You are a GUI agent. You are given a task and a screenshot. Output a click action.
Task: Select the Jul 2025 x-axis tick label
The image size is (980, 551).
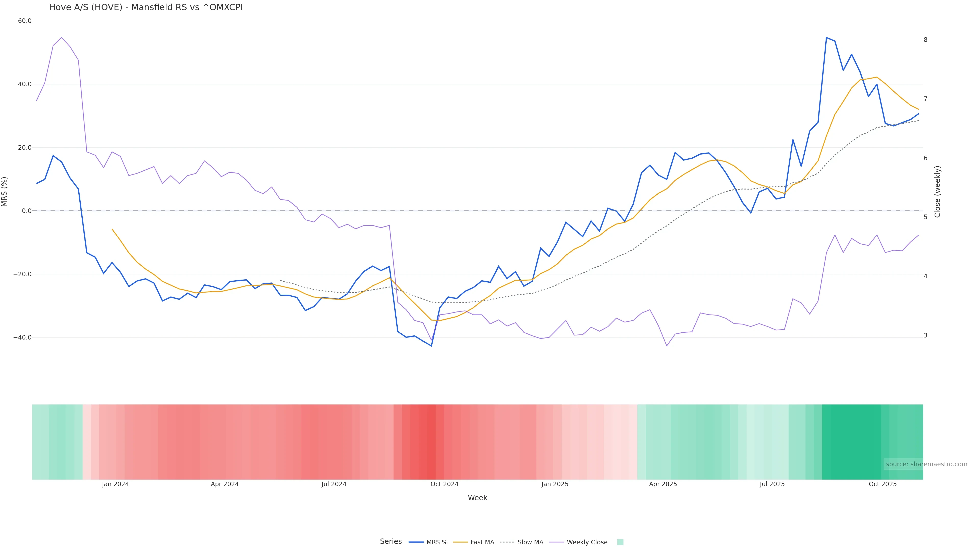point(772,484)
